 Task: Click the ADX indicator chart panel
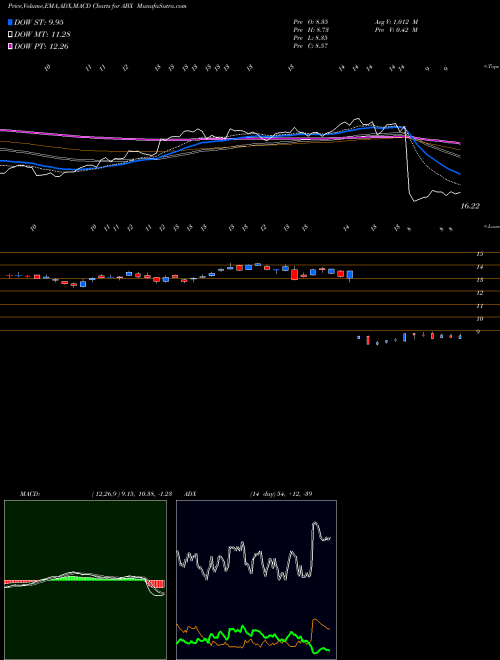(256, 580)
